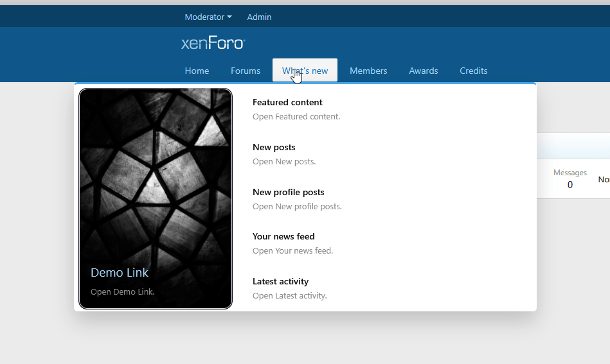Screen dimensions: 610x364
Task: Open the Credits tab
Action: [474, 71]
